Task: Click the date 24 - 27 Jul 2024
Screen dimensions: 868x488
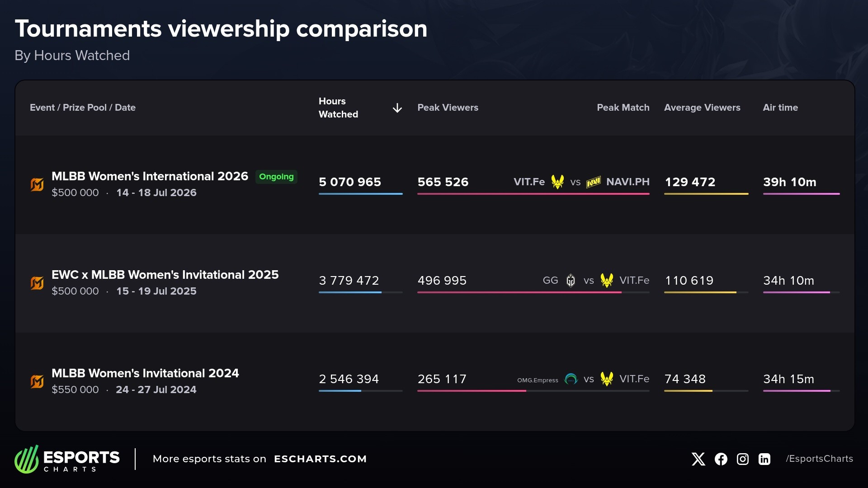Action: [x=156, y=389]
